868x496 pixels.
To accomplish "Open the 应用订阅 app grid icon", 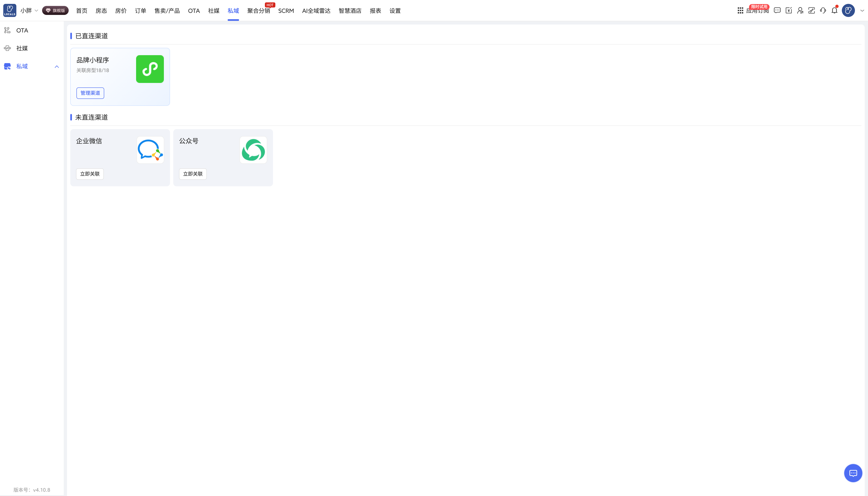I will [x=740, y=11].
